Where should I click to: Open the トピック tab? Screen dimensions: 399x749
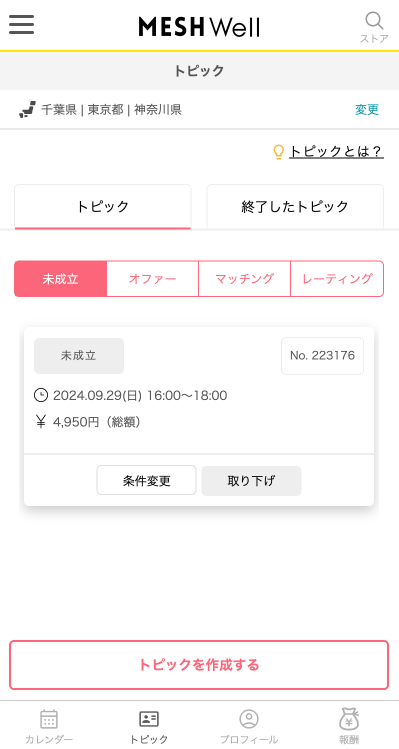tap(103, 207)
